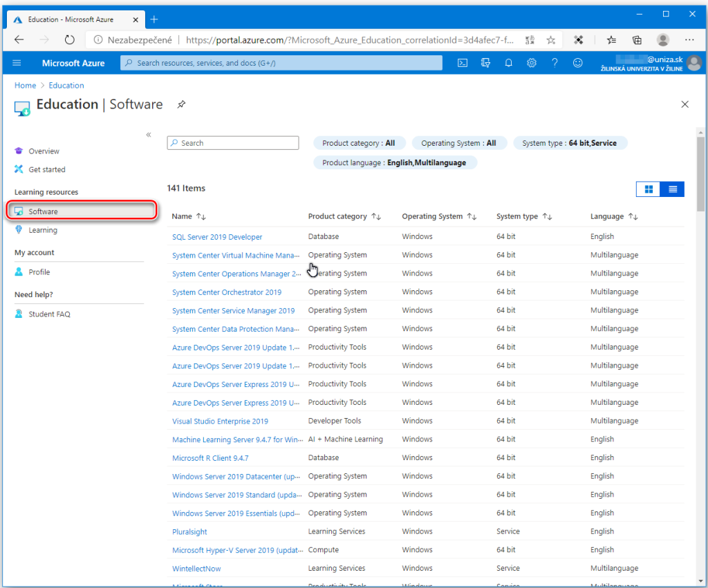Open Student FAQ help item
Viewport: 708px width, 588px height.
pos(49,314)
